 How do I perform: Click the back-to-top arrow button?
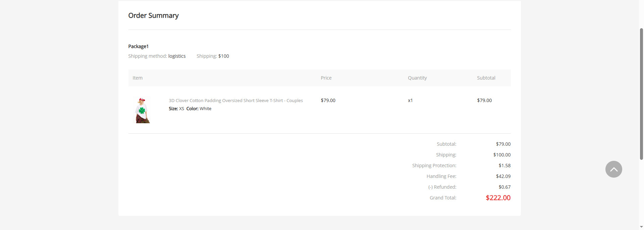[x=613, y=169]
